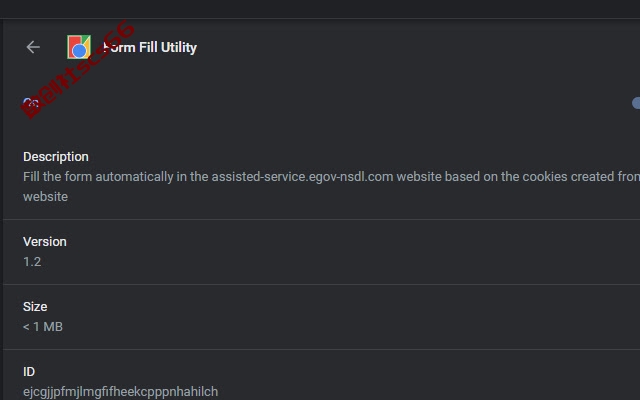Click the dark title bar at top

point(320,9)
